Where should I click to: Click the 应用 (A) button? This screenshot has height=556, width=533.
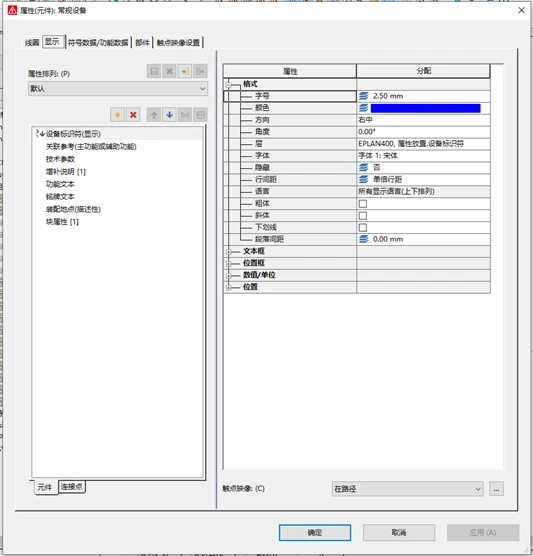pyautogui.click(x=483, y=533)
